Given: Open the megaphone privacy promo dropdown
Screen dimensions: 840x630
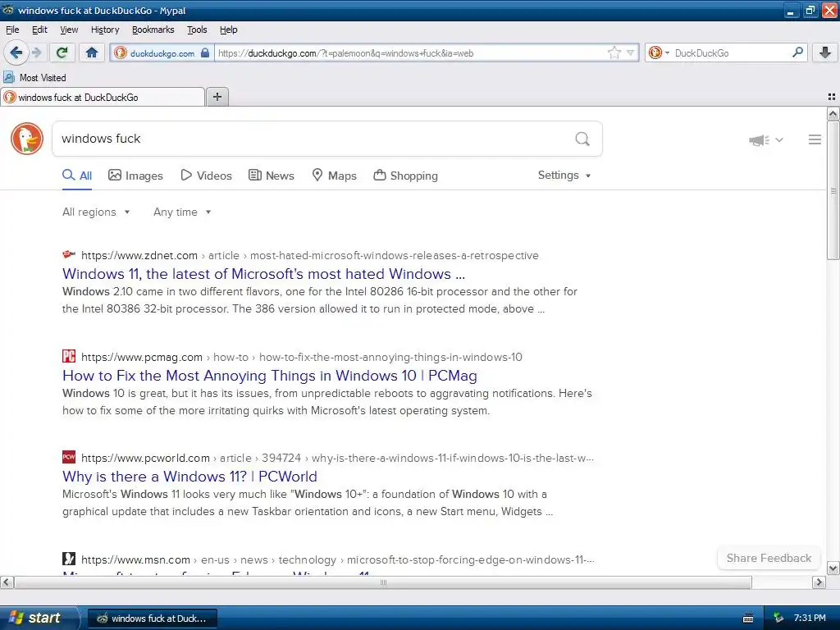Looking at the screenshot, I should (x=766, y=139).
